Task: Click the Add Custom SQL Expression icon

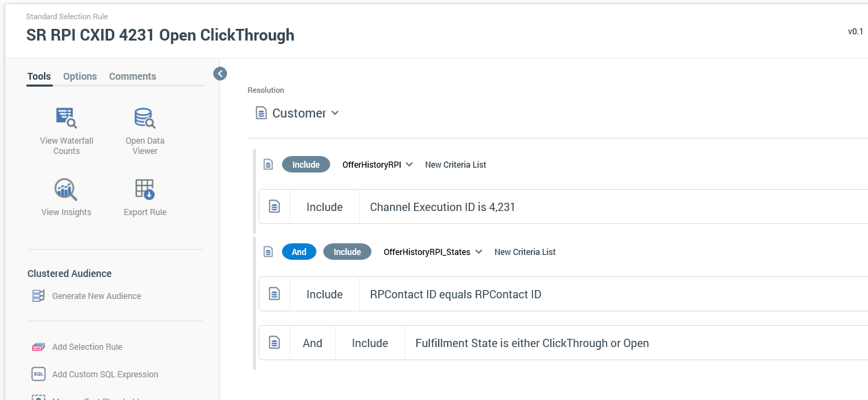Action: coord(39,375)
